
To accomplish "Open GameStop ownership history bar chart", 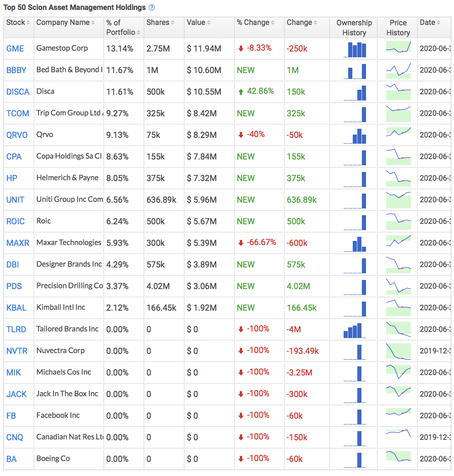I will 355,49.
